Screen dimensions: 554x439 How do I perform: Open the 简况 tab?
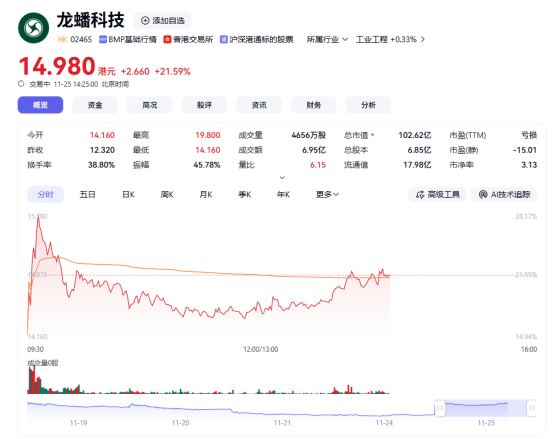[x=150, y=105]
